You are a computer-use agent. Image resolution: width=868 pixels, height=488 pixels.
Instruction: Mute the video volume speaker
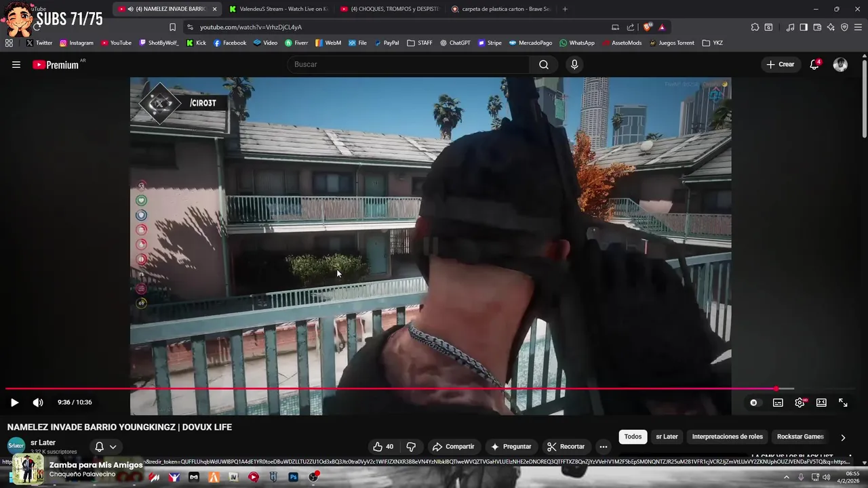click(x=38, y=403)
